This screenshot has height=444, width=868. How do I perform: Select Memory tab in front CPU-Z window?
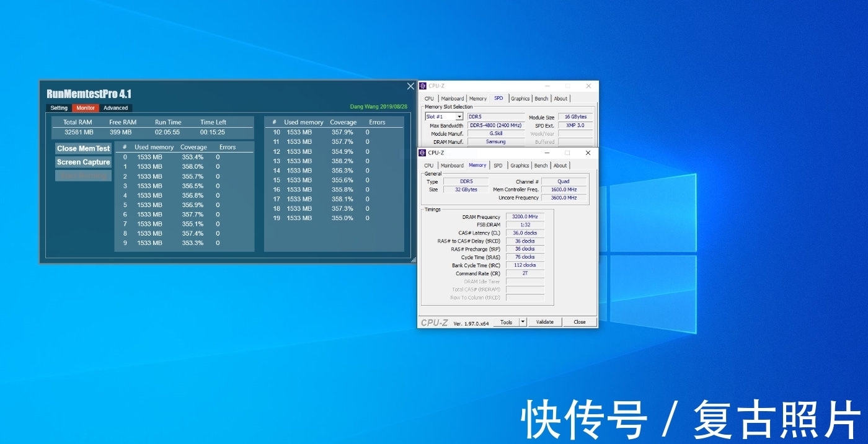[477, 165]
